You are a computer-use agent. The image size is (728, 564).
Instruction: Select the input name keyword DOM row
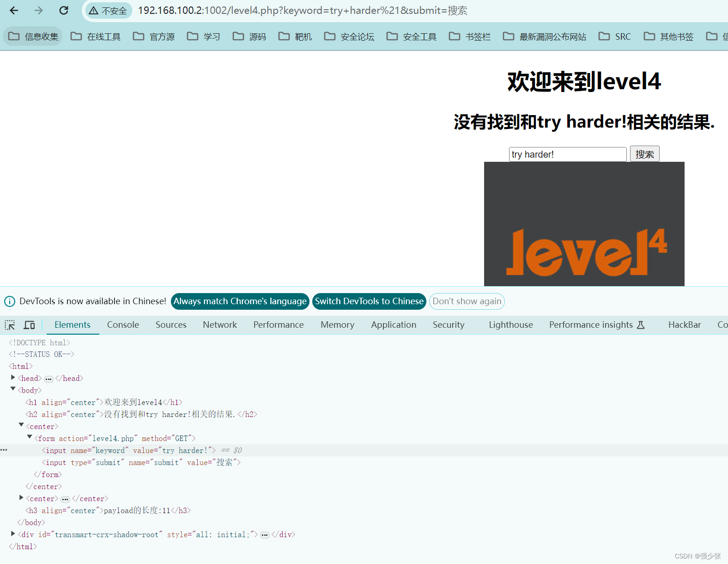click(364, 450)
